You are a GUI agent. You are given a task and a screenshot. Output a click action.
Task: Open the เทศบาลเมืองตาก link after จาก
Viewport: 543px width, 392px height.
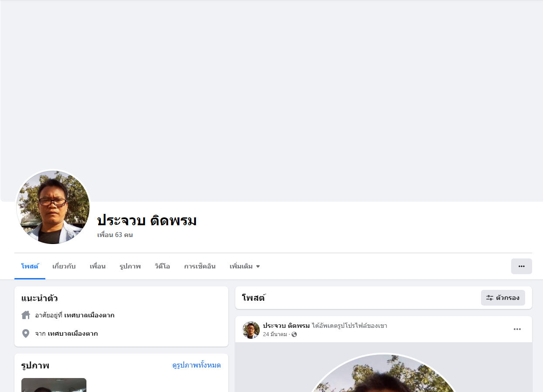point(73,334)
